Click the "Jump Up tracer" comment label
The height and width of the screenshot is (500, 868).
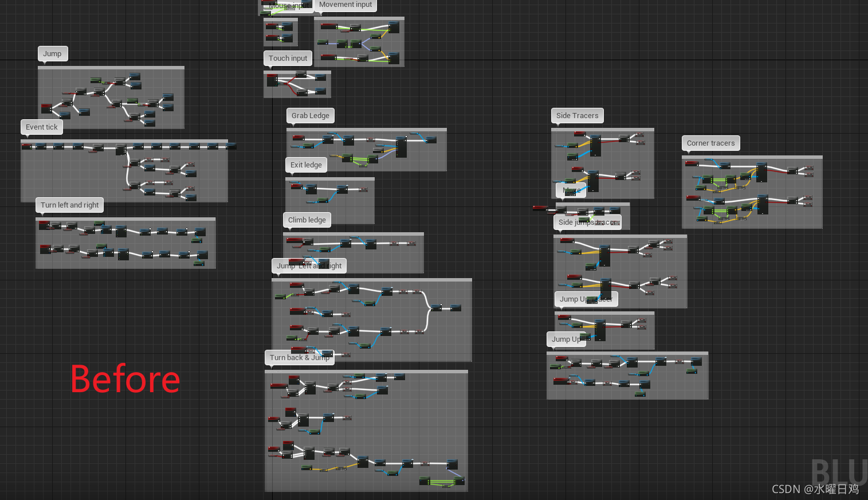[x=586, y=299]
